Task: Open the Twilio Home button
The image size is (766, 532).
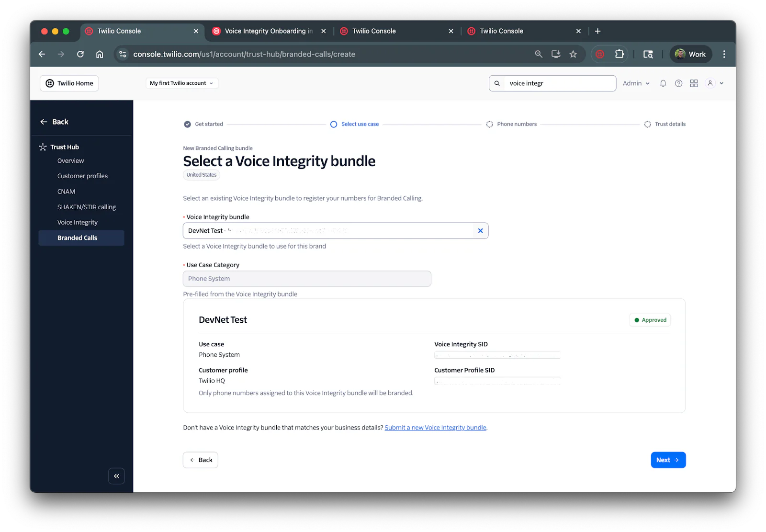Action: [68, 83]
